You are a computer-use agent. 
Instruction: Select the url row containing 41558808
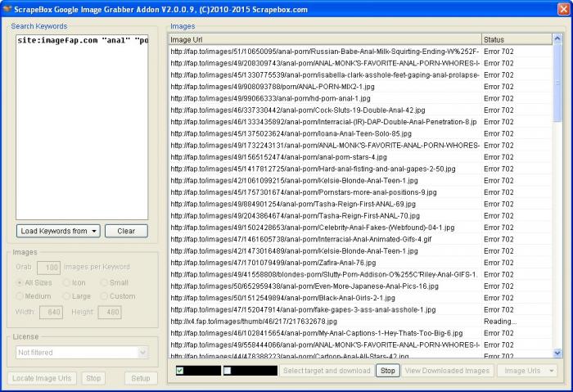coord(360,274)
